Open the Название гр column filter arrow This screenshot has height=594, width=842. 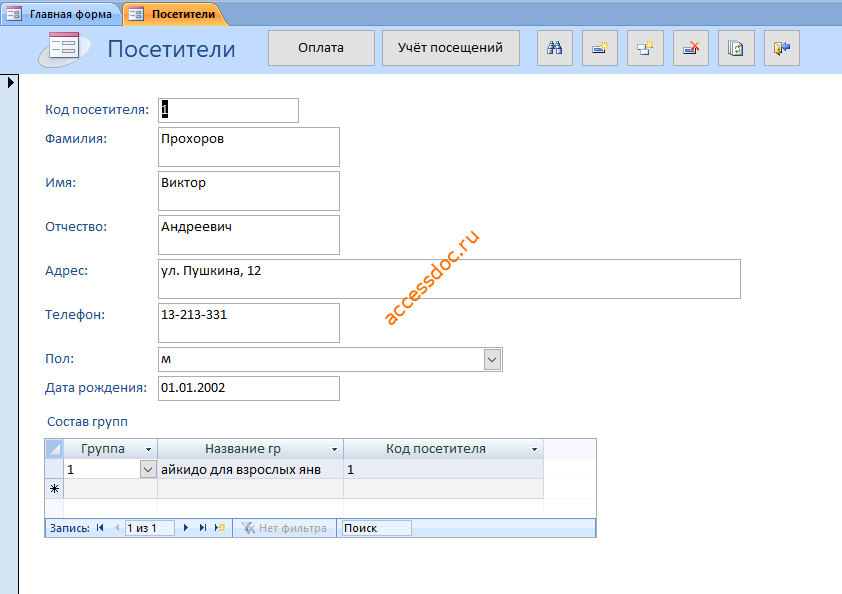click(x=334, y=449)
